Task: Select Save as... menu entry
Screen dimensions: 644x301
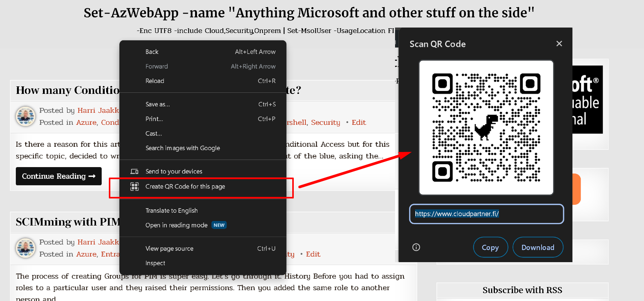Action: tap(157, 104)
